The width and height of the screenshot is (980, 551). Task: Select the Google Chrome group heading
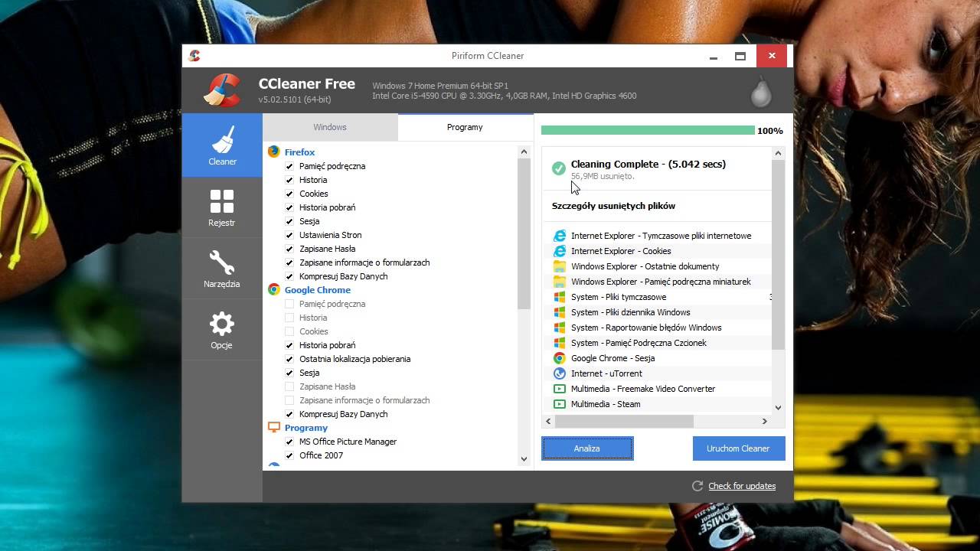(x=318, y=290)
